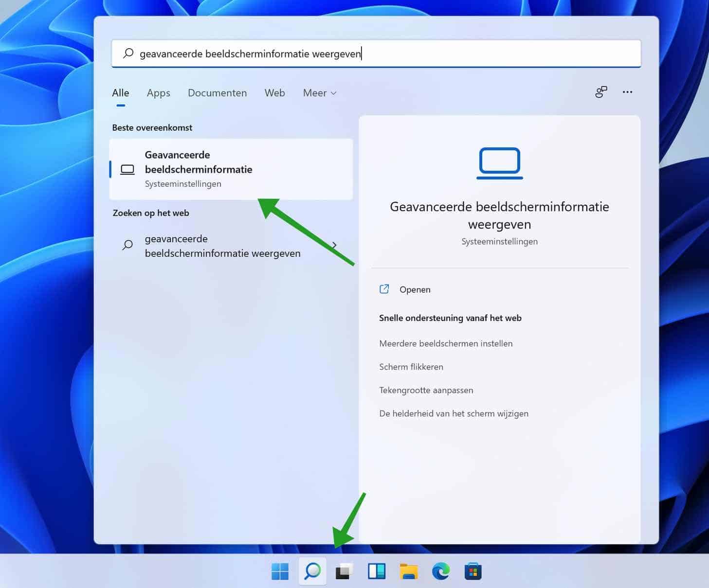Click the Zoeken op het web heading
Screen dimensions: 709x588
click(x=151, y=213)
